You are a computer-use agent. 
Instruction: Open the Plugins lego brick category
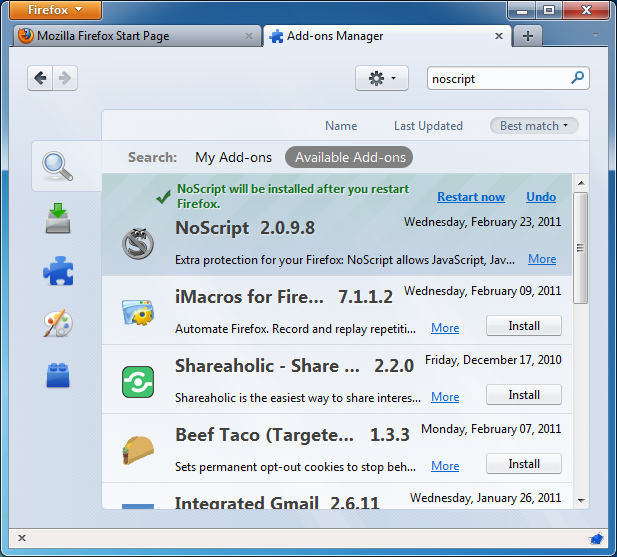pyautogui.click(x=59, y=375)
